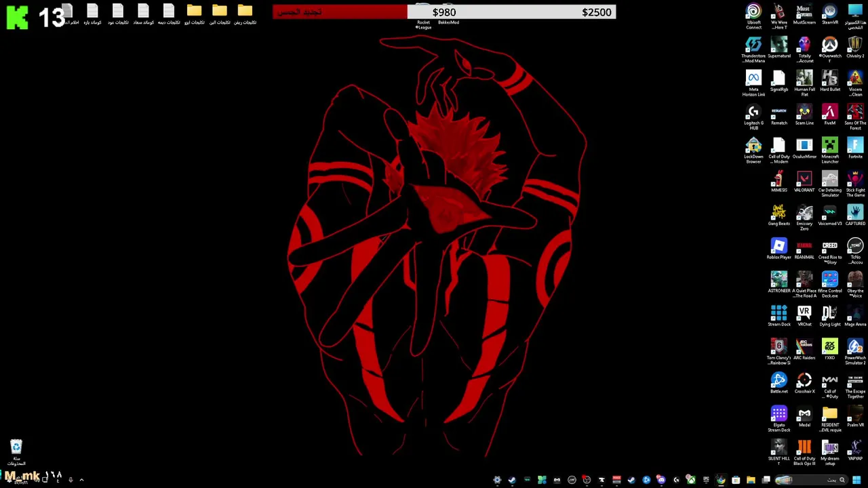Open the Discord taskbar icon
The height and width of the screenshot is (488, 868).
click(660, 479)
